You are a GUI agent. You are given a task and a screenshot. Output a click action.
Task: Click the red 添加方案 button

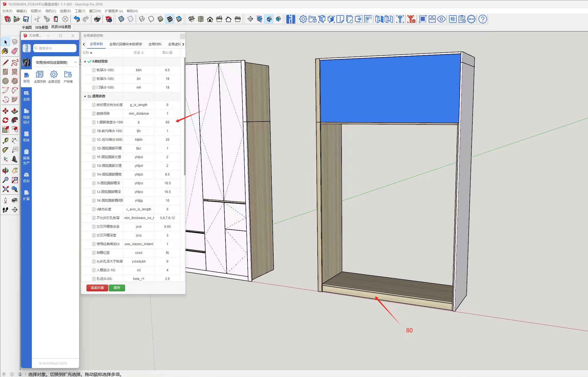point(97,288)
